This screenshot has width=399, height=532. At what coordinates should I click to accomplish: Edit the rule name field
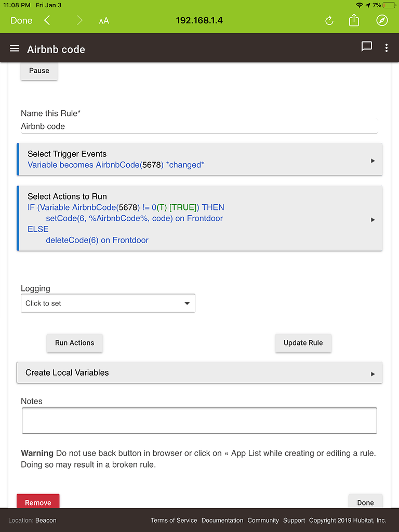click(199, 126)
